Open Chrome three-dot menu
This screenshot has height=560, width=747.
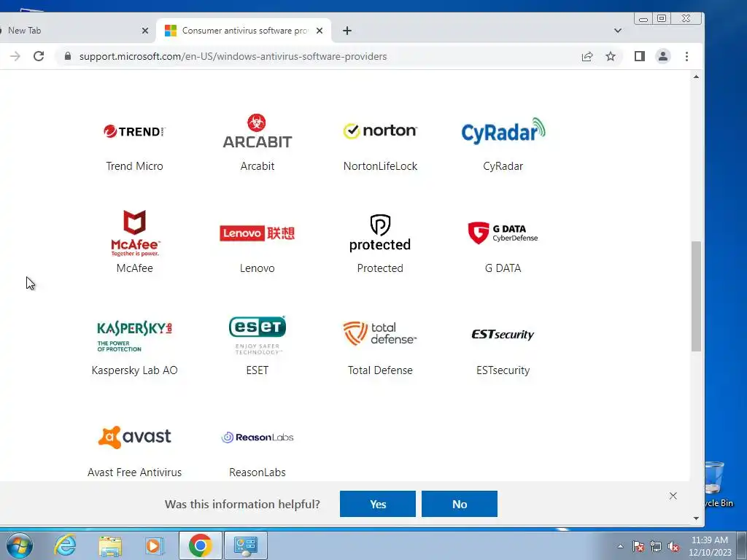(686, 56)
